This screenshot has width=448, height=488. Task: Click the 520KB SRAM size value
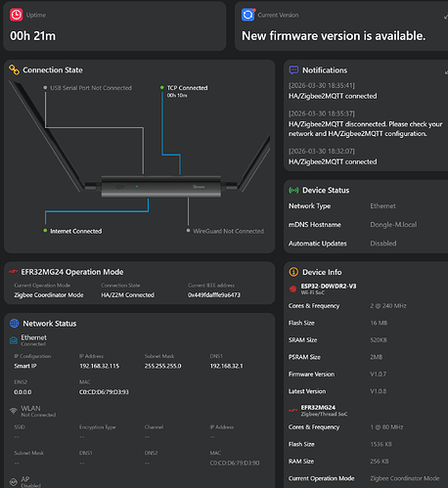click(379, 339)
